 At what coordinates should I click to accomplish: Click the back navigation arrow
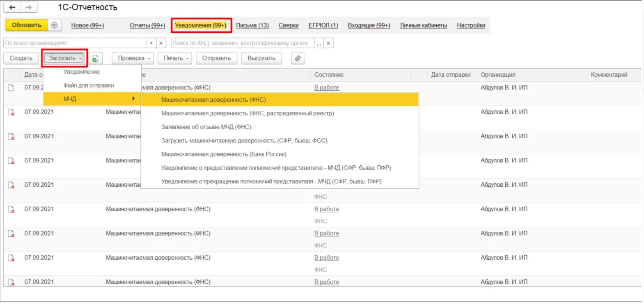(x=12, y=7)
